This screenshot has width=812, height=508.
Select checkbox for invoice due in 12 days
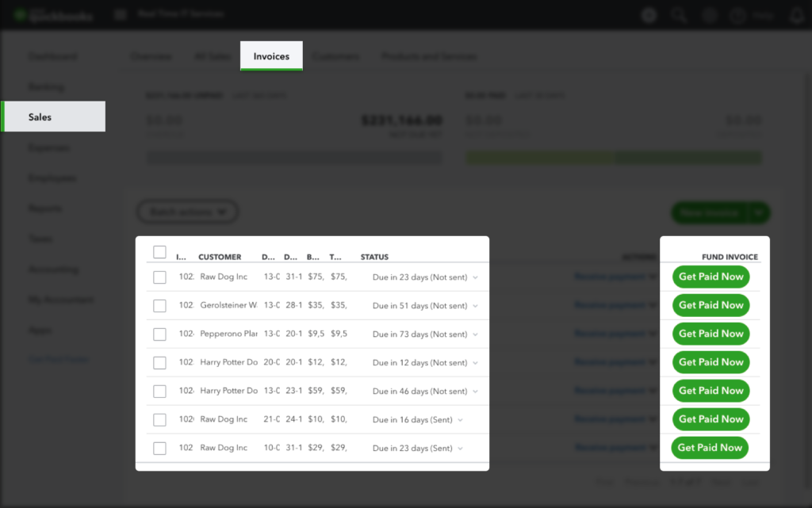pyautogui.click(x=159, y=363)
